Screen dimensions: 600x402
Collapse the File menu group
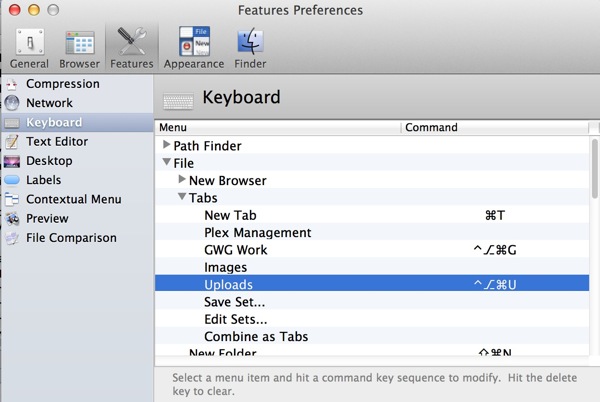(x=166, y=162)
